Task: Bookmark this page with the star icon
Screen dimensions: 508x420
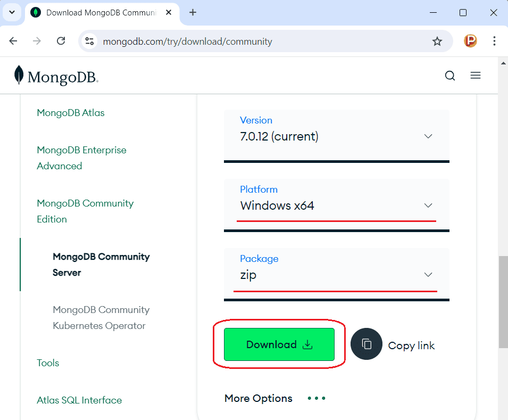Action: (437, 41)
